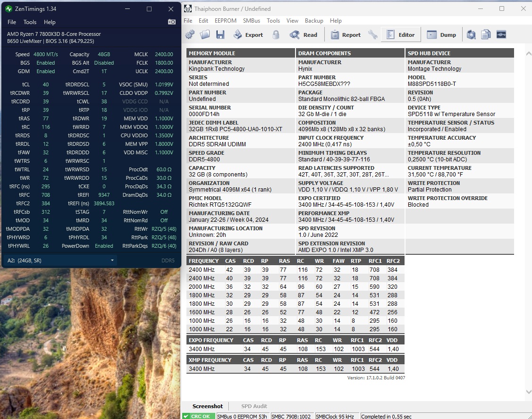Click the Montage Technology manufacturer value
This screenshot has height=419, width=532.
(434, 69)
